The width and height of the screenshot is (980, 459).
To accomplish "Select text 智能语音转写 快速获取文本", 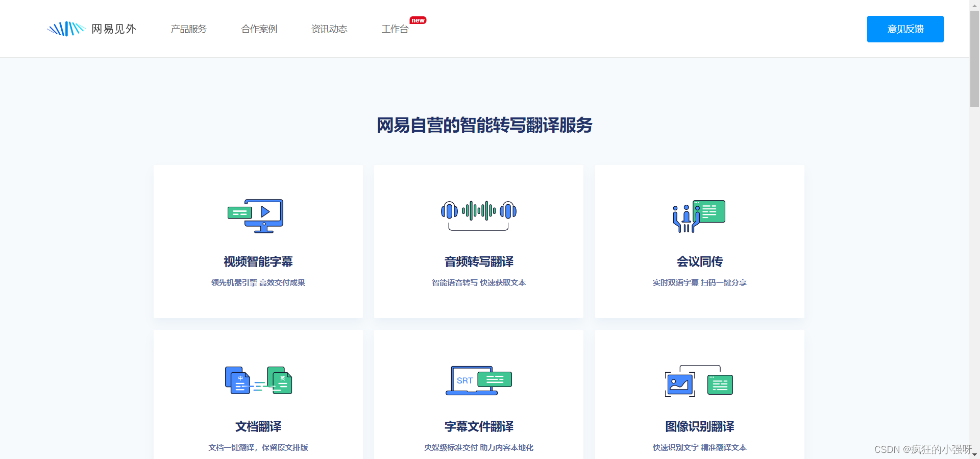I will [x=479, y=282].
